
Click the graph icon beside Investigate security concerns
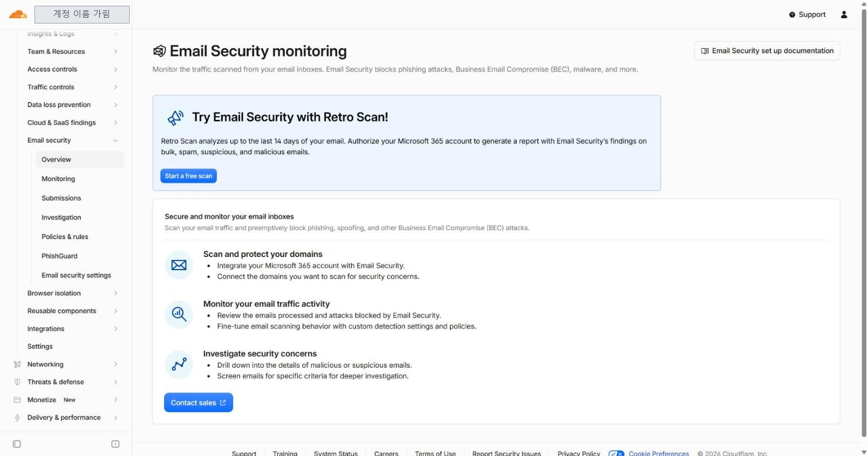click(x=179, y=364)
